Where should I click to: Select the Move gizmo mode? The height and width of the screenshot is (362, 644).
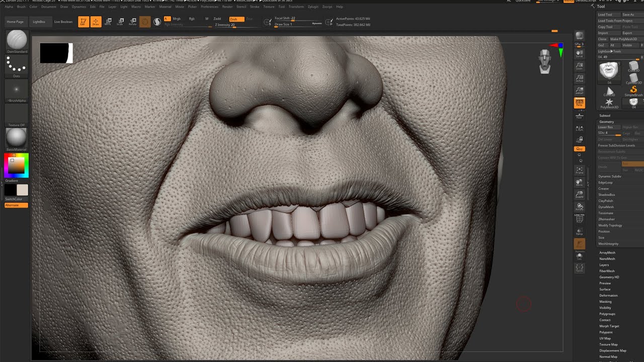[108, 22]
